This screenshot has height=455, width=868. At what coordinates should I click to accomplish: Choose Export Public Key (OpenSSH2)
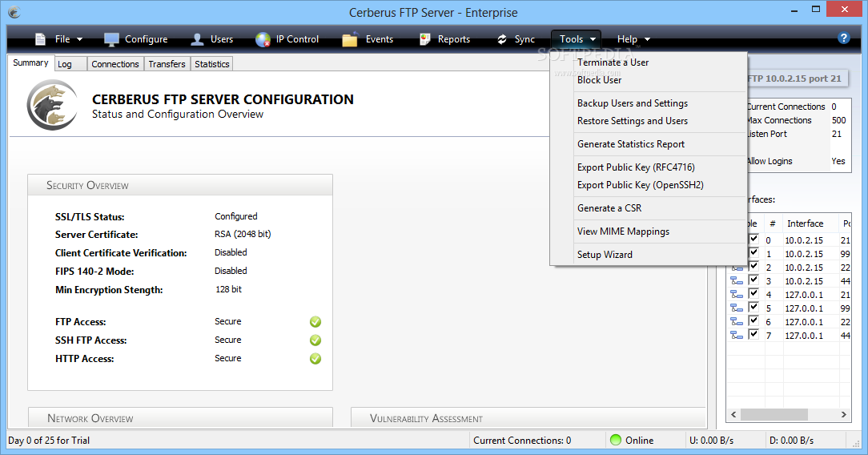click(649, 185)
